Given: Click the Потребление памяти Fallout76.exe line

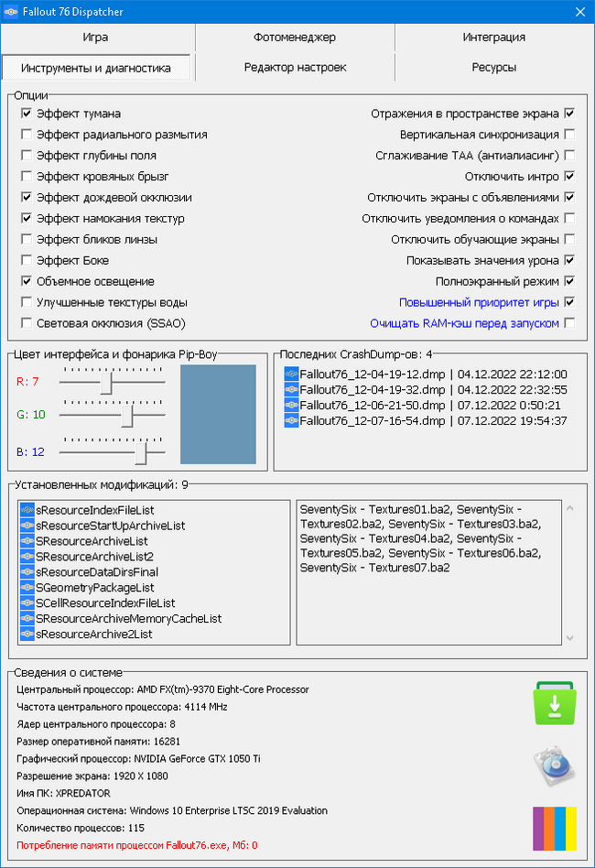Looking at the screenshot, I should [x=137, y=845].
